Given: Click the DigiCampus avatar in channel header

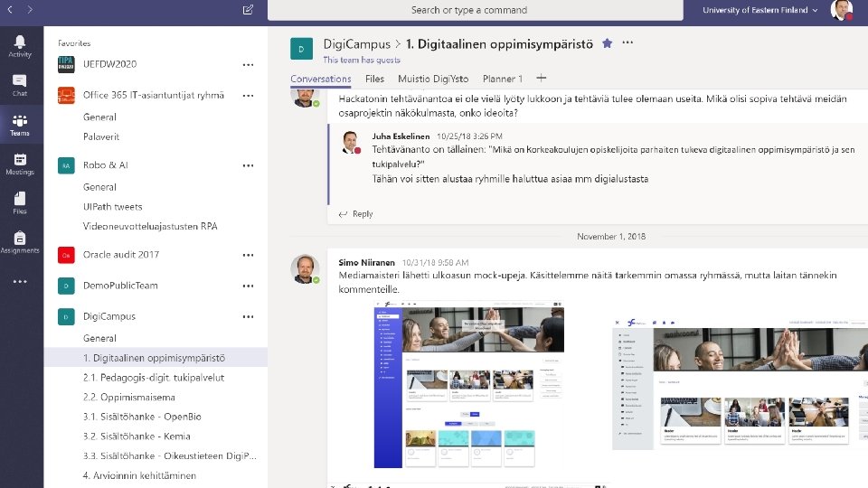Looking at the screenshot, I should click(301, 49).
